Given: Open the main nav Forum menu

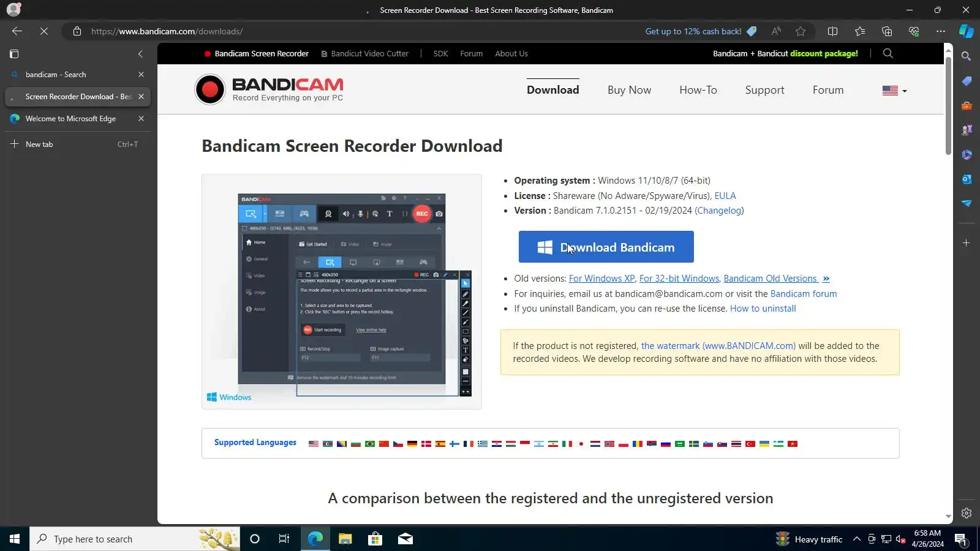Looking at the screenshot, I should tap(828, 90).
